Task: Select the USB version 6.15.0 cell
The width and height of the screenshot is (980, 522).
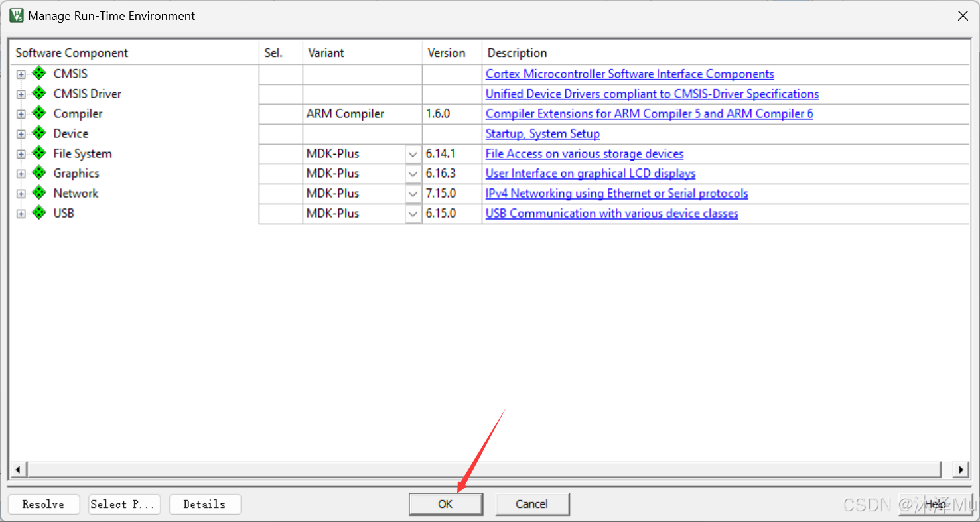Action: click(x=452, y=213)
